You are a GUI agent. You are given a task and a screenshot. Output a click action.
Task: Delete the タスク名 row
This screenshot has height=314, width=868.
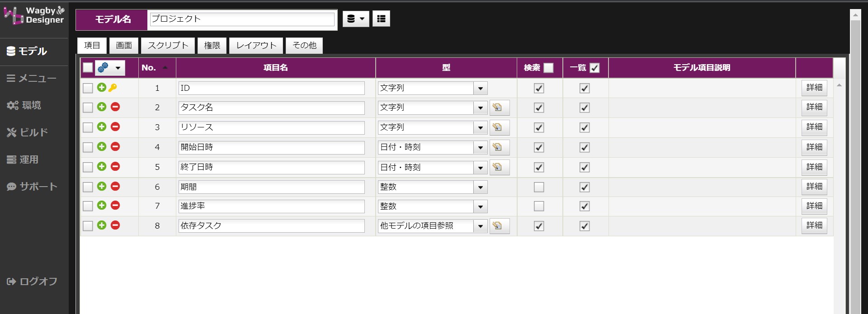(115, 107)
